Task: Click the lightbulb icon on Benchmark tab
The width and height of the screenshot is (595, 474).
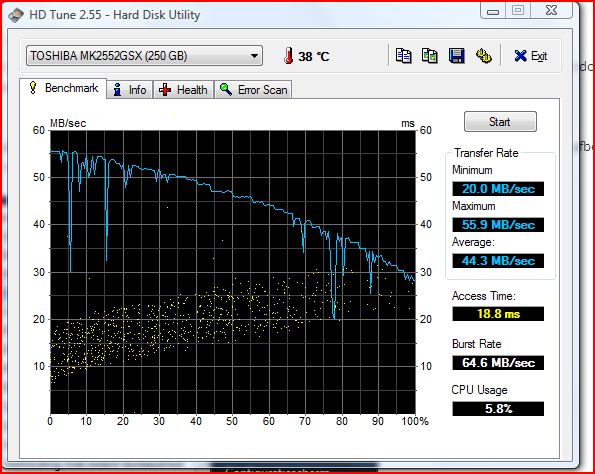Action: [x=33, y=88]
